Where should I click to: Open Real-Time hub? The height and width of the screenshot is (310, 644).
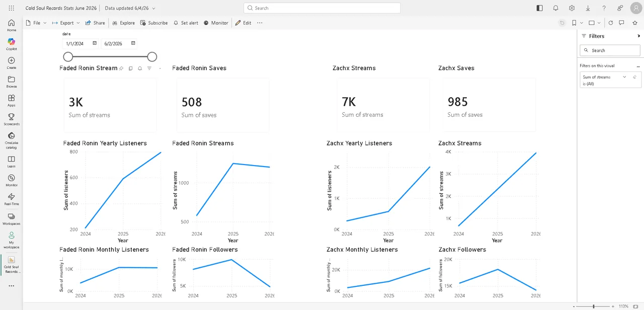12,199
